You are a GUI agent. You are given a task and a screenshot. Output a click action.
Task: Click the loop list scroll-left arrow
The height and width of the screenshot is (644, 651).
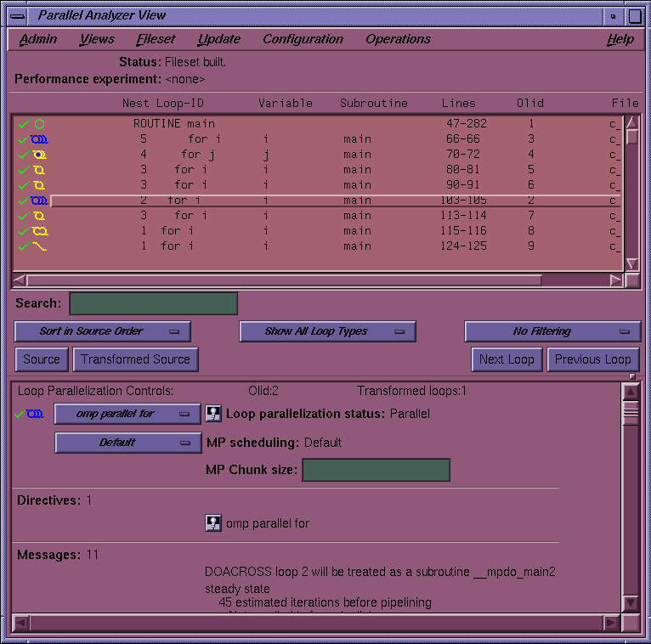19,280
